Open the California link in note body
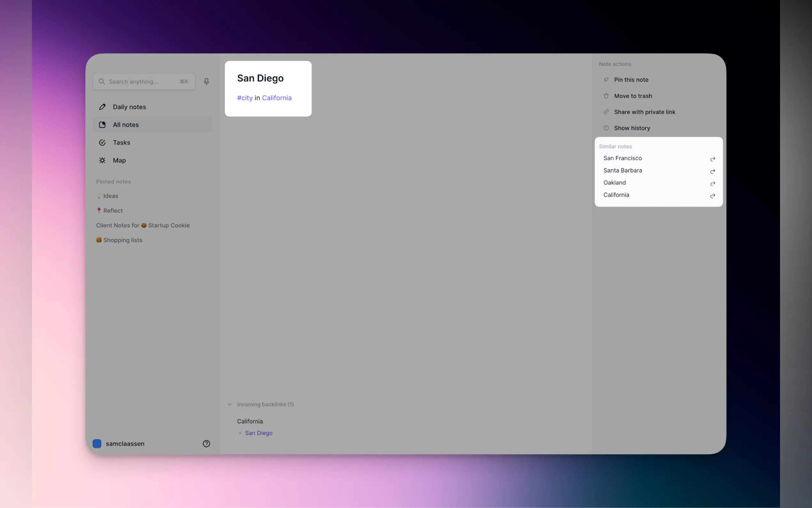 (277, 98)
